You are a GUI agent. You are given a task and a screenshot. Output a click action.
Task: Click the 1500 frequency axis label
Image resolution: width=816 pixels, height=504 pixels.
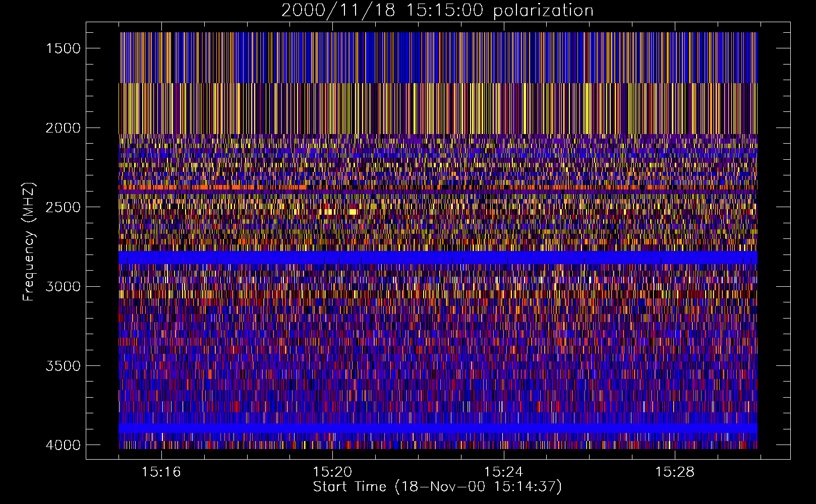[63, 48]
